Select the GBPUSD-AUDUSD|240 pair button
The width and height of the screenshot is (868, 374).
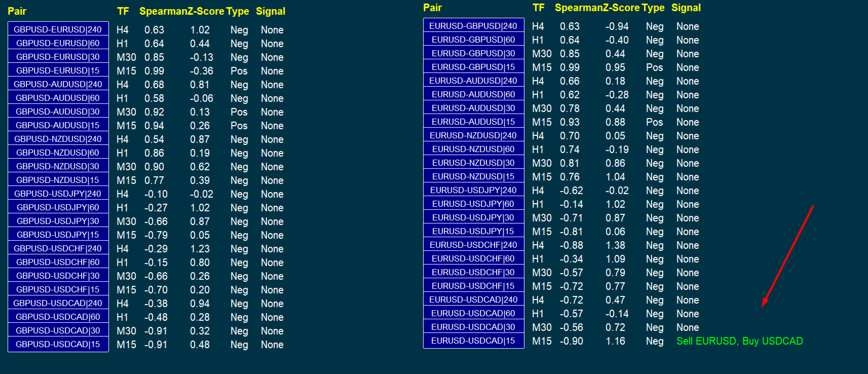coord(58,84)
